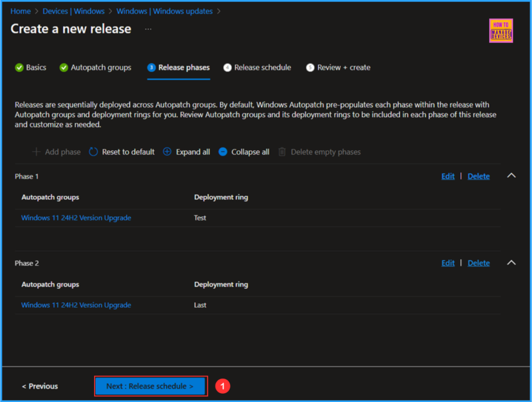The image size is (532, 402).
Task: Open the ellipsis menu beside the page title
Action: pos(148,29)
